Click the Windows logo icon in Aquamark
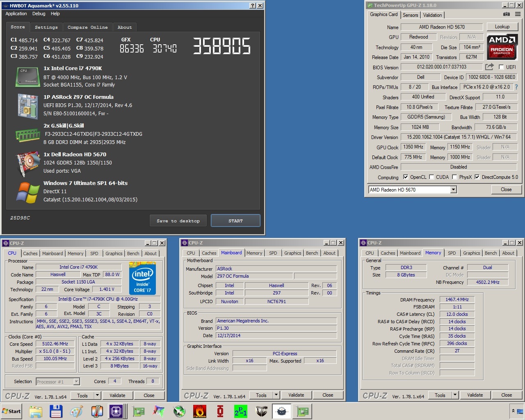 click(x=27, y=192)
